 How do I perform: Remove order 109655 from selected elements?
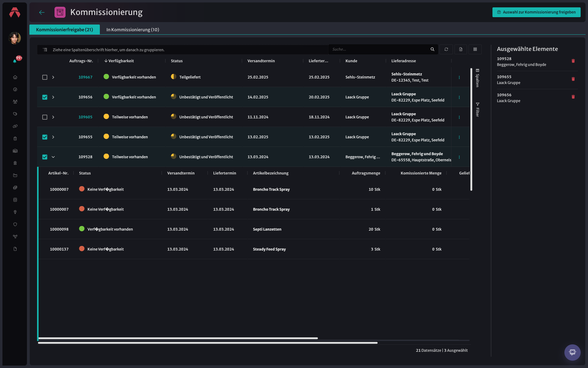pyautogui.click(x=573, y=79)
